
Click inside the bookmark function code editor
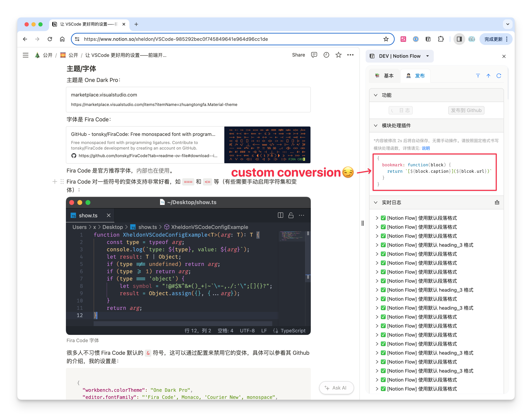click(x=434, y=172)
